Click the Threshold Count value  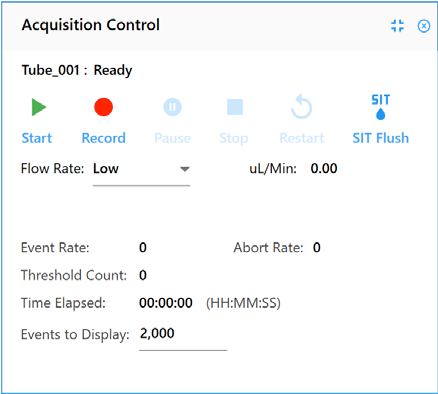143,275
